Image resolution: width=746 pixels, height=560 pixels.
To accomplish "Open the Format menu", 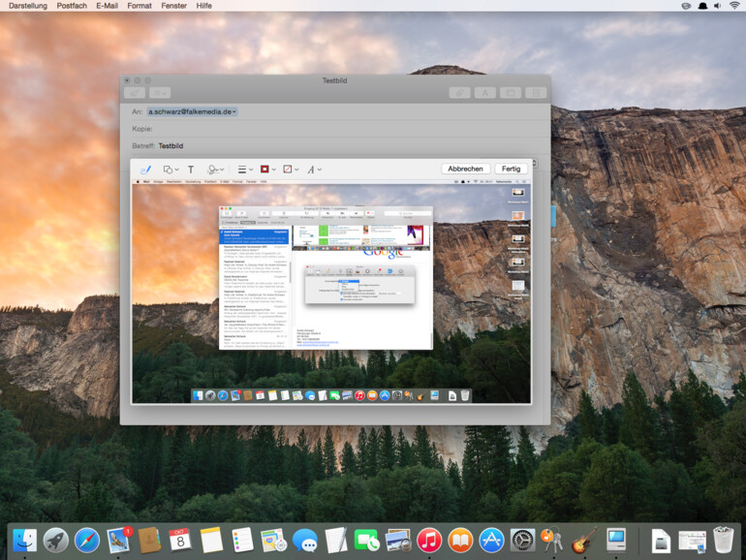I will (x=140, y=6).
